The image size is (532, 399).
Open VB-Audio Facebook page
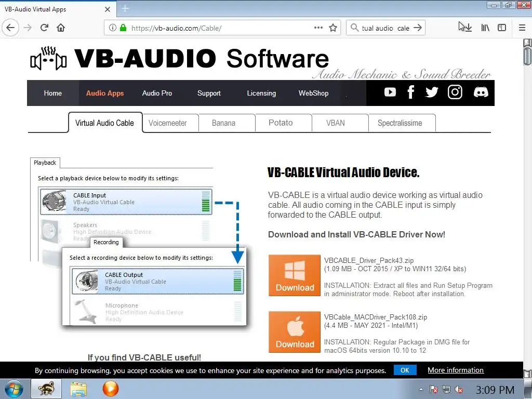click(x=411, y=92)
